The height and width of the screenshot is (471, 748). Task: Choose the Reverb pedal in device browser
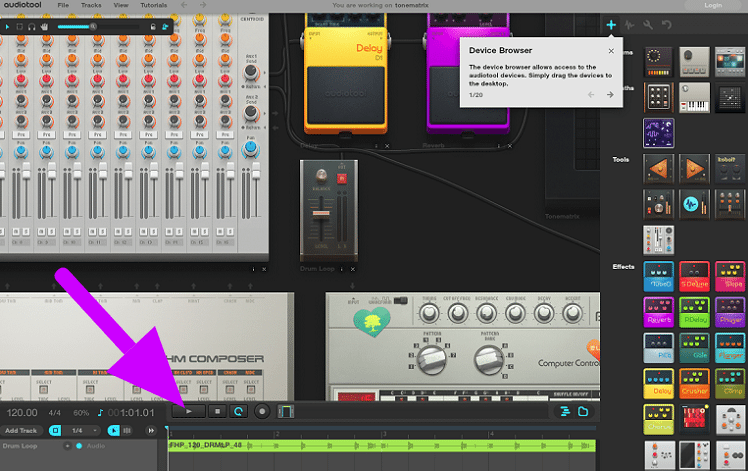point(659,312)
